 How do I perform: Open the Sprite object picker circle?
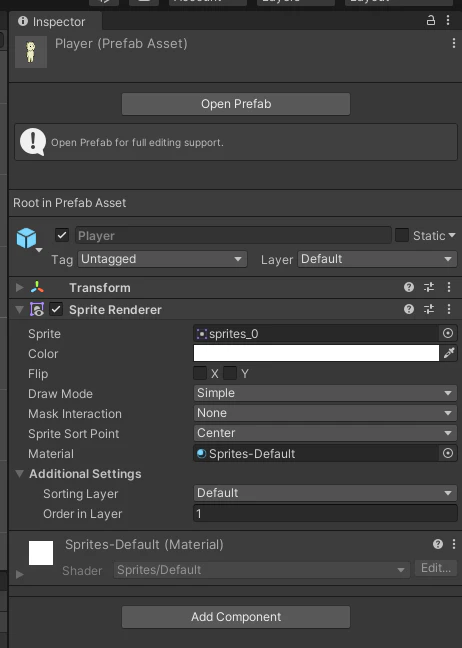tap(448, 333)
